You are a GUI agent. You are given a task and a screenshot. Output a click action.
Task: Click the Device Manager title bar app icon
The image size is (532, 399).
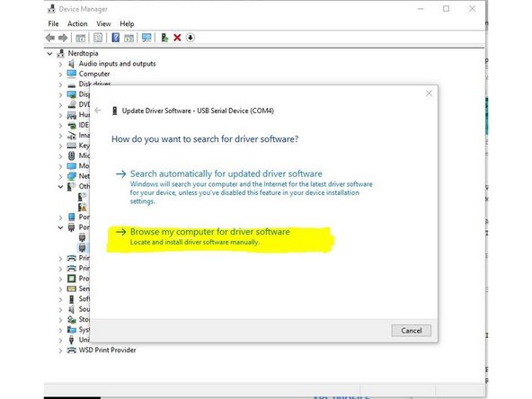tap(51, 9)
